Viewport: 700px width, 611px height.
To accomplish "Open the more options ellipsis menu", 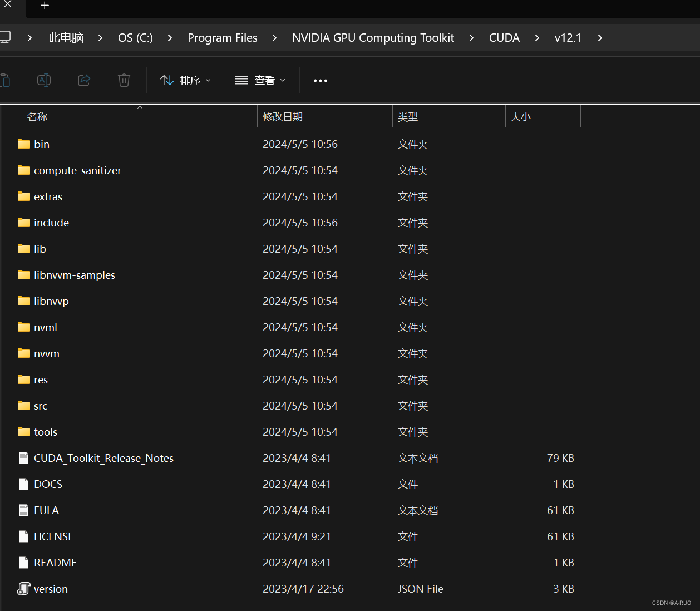I will click(320, 80).
